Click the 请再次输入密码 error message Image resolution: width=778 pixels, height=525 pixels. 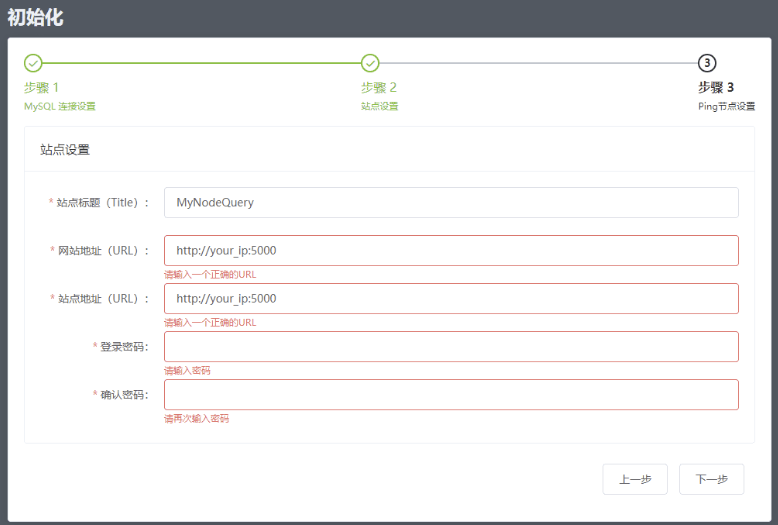pyautogui.click(x=196, y=419)
